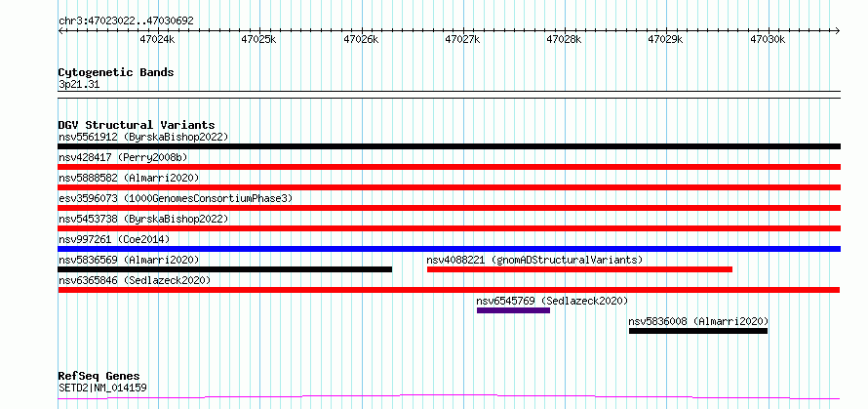Select the purple nsv6545769 variant bar
The width and height of the screenshot is (868, 409).
pos(513,310)
